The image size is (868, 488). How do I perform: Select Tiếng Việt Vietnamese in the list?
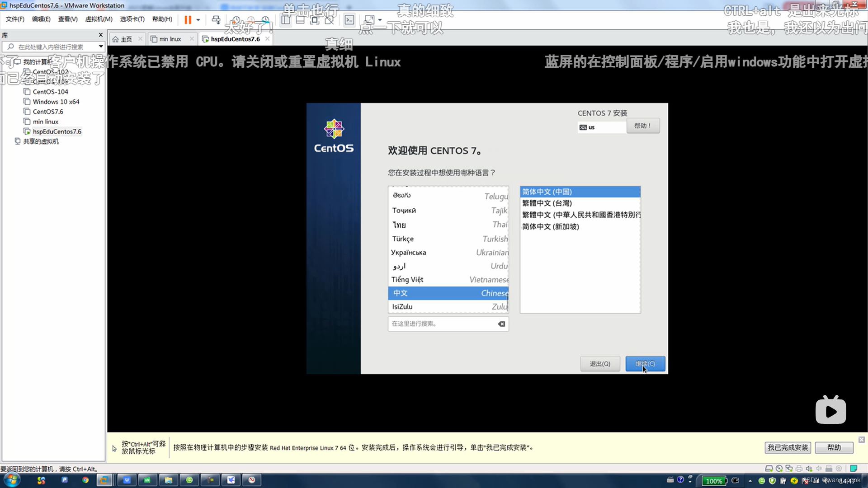point(448,279)
